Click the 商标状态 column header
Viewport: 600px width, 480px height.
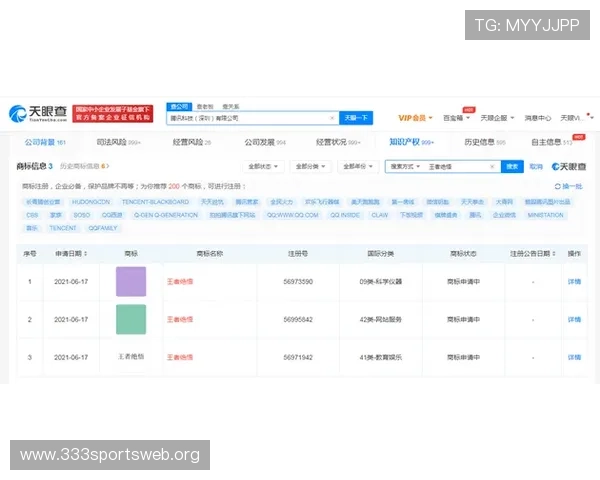(463, 253)
